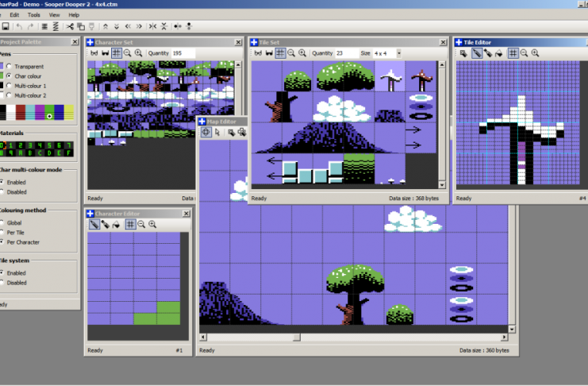Select the arrow pointer tool in Map Editor
588x386 pixels.
[x=217, y=132]
